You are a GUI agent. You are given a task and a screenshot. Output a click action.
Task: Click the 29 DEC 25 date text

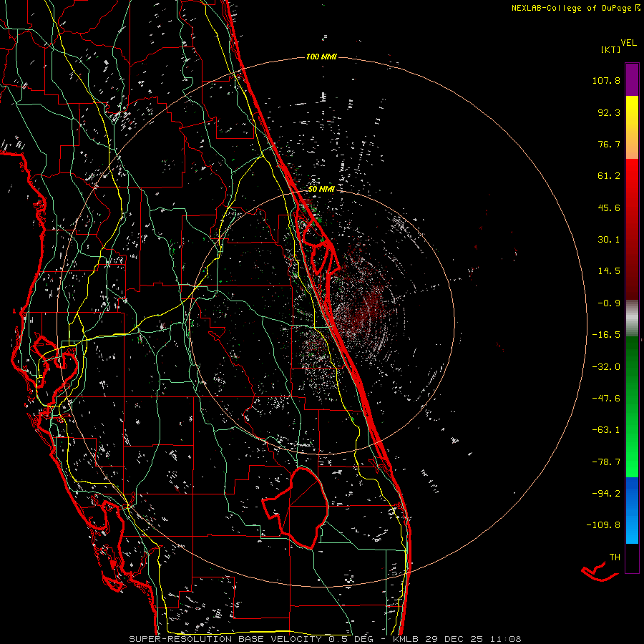453,639
